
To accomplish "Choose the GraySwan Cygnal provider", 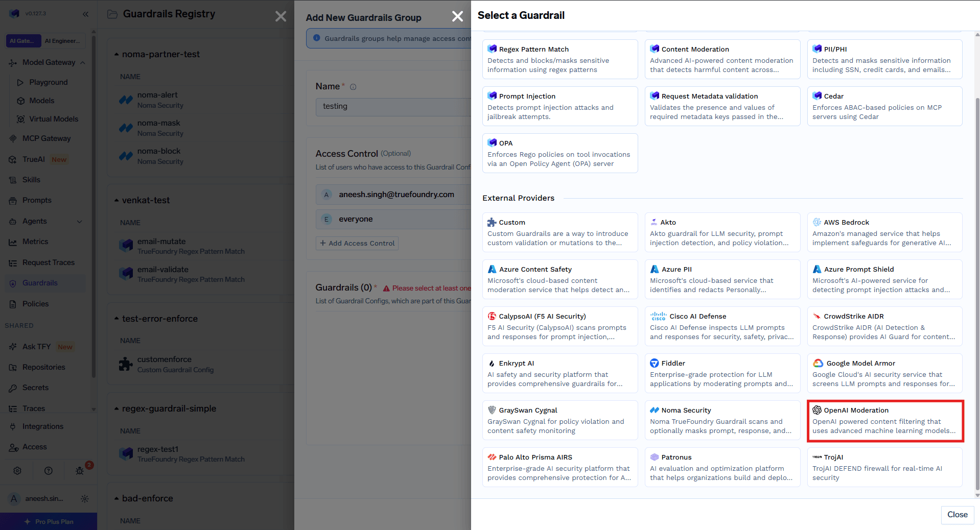I will [560, 420].
